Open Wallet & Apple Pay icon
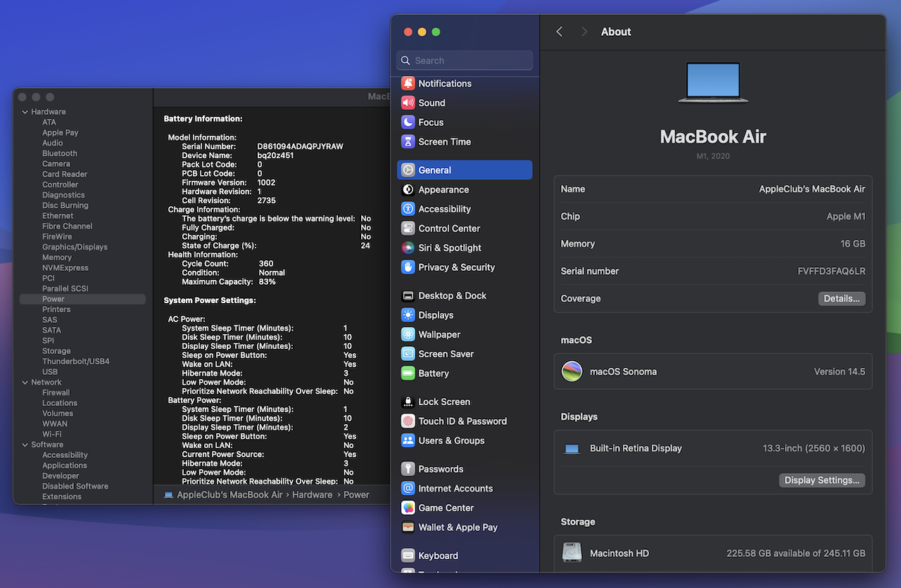Screen dimensions: 901x588 pos(408,527)
